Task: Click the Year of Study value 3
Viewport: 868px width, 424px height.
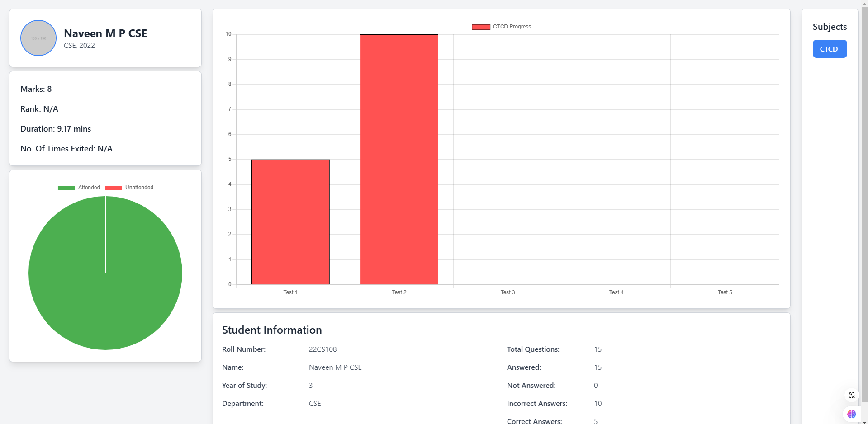Action: [x=311, y=386]
